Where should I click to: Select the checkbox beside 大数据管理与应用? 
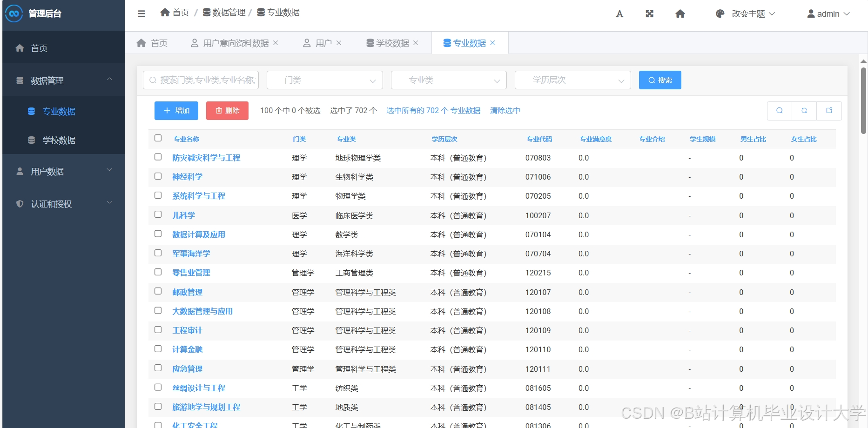pyautogui.click(x=158, y=311)
